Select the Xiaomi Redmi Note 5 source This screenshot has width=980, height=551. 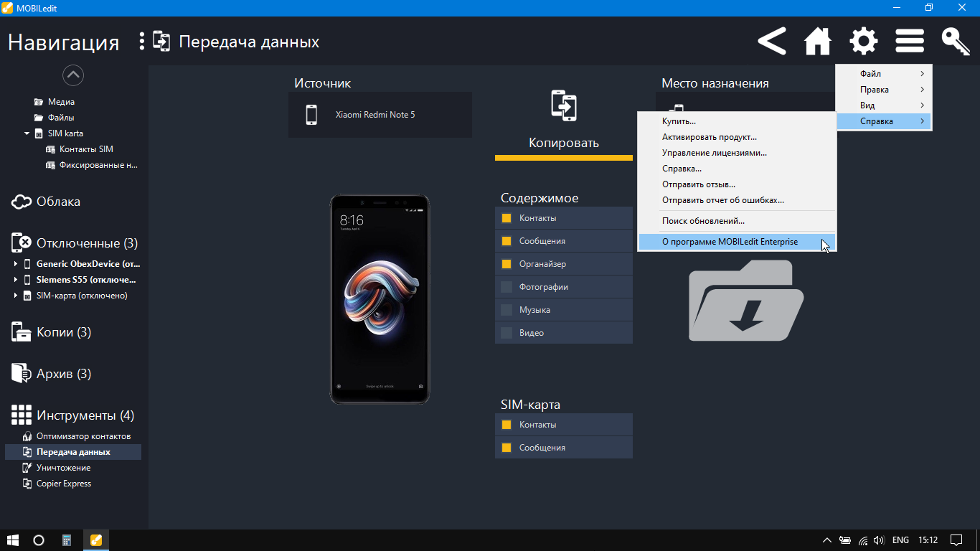pos(380,115)
